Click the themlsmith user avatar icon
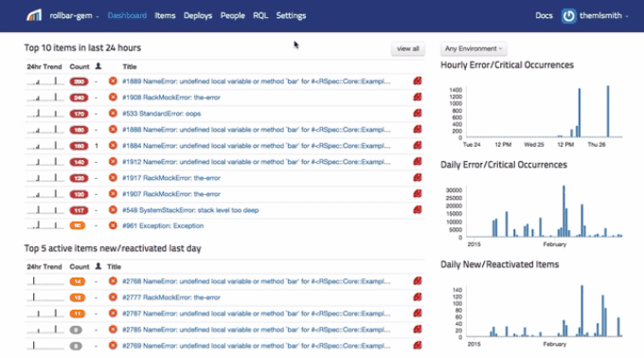Image resolution: width=644 pixels, height=358 pixels. point(568,16)
